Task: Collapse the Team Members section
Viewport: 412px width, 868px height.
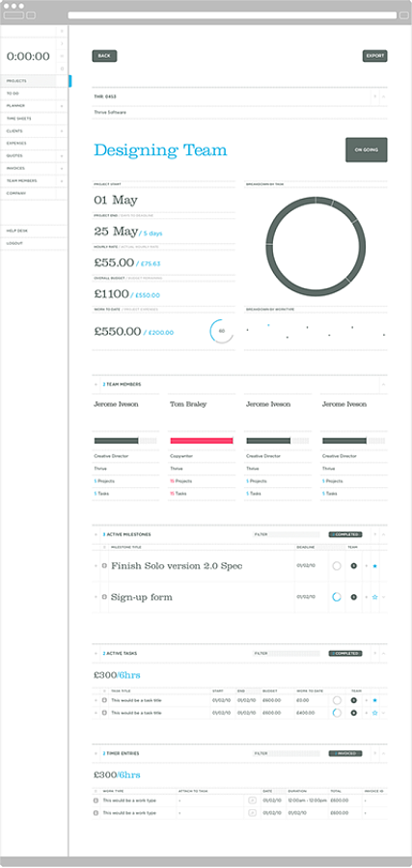Action: [383, 384]
